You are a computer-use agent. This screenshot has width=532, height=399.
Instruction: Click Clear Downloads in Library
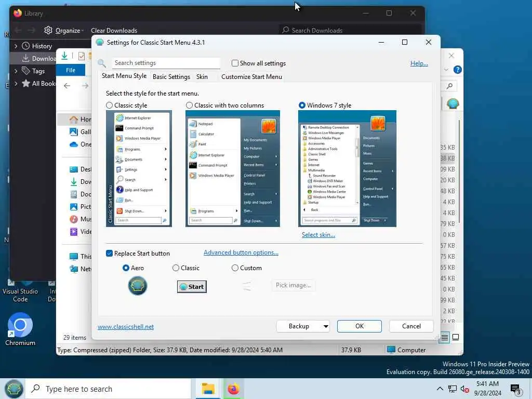114,31
